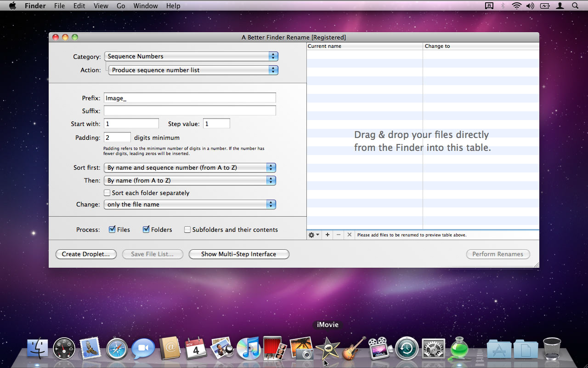Click the Perform Renames button
Screen dimensions: 588x368
(498, 254)
